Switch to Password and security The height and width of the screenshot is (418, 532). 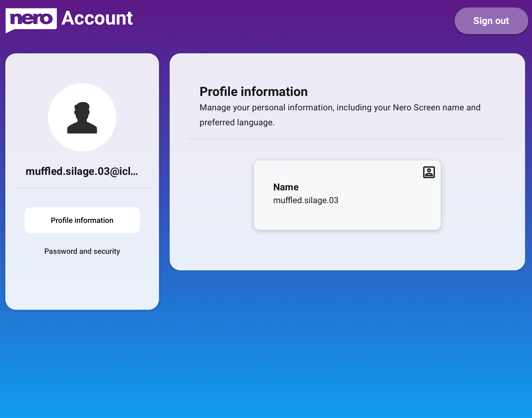coord(82,251)
